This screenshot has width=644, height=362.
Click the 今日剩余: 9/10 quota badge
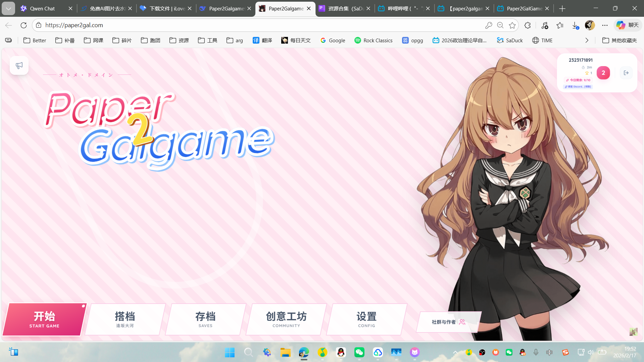pos(578,80)
